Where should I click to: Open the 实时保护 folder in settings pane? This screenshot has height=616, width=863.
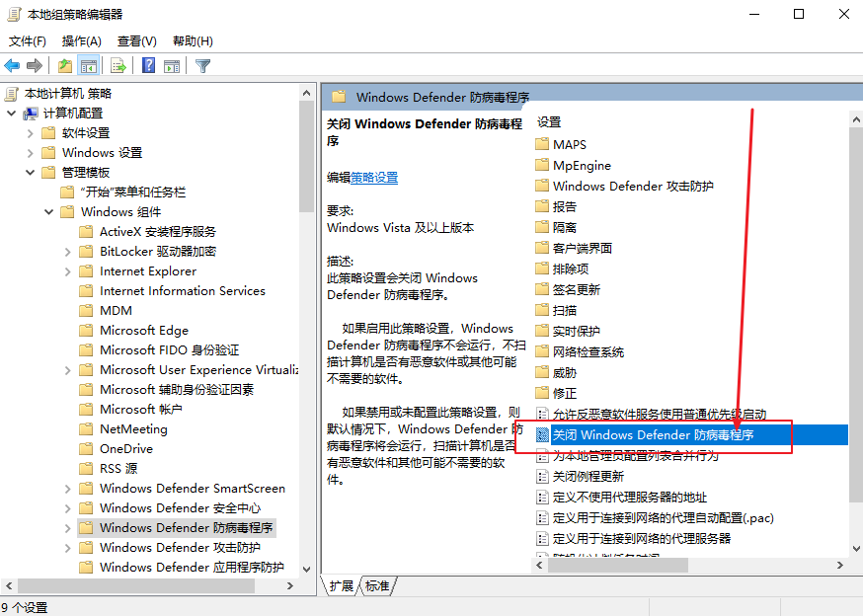point(571,330)
